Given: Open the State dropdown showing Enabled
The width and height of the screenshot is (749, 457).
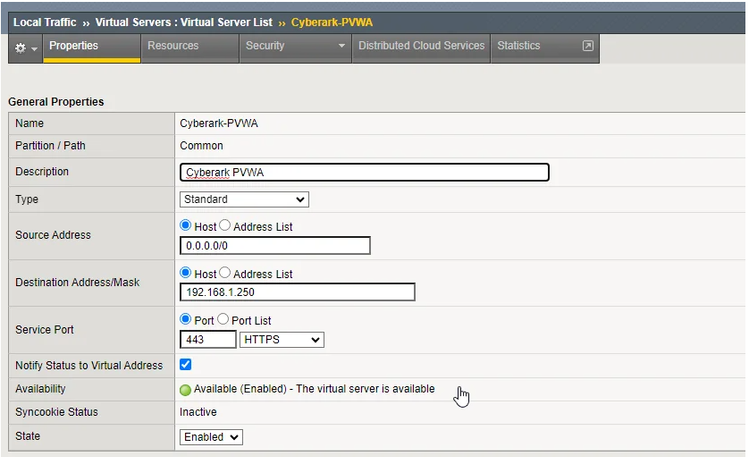Looking at the screenshot, I should [x=211, y=437].
